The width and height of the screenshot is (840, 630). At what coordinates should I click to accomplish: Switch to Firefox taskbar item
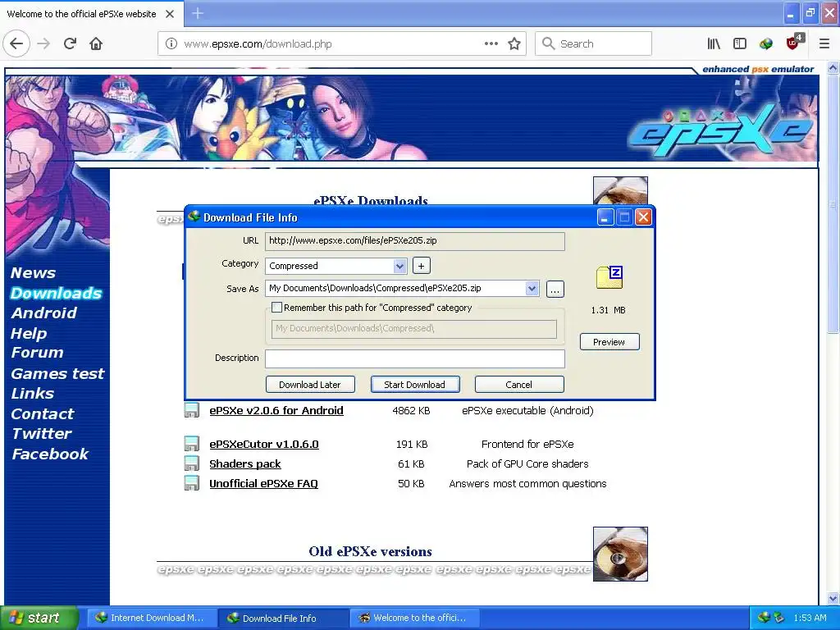coord(414,618)
